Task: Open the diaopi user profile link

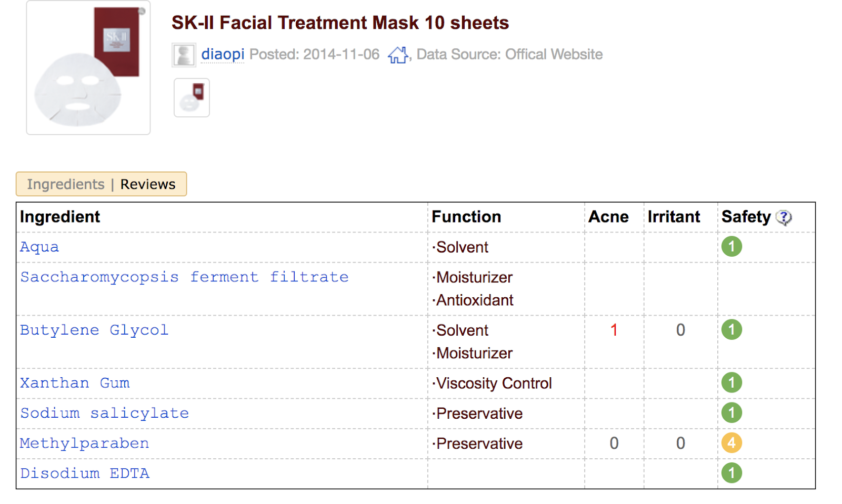Action: [223, 54]
